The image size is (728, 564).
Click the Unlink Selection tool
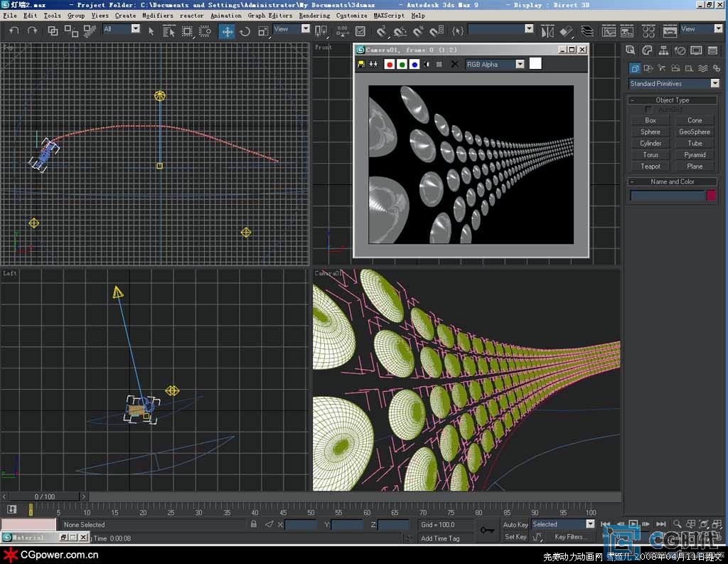pyautogui.click(x=71, y=31)
